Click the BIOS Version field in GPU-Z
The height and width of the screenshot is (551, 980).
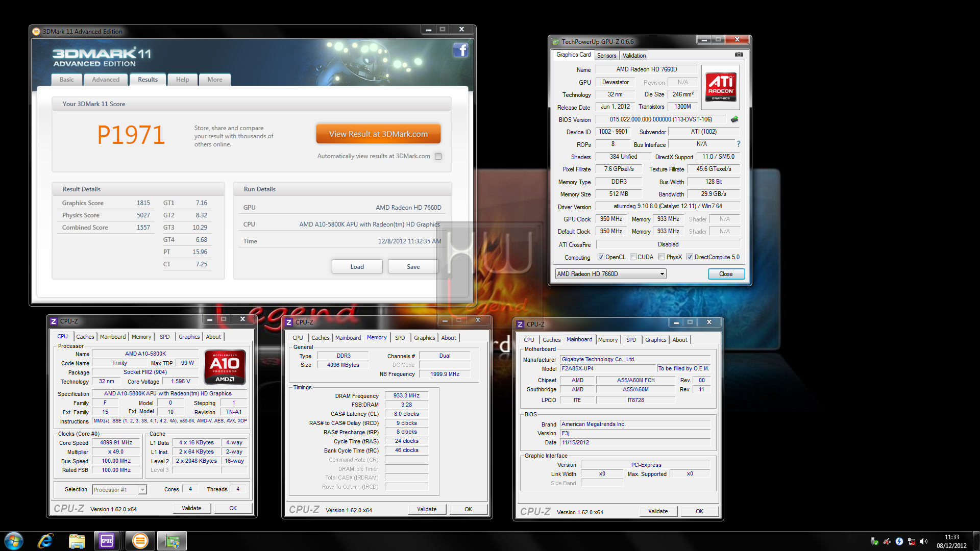[x=660, y=119]
